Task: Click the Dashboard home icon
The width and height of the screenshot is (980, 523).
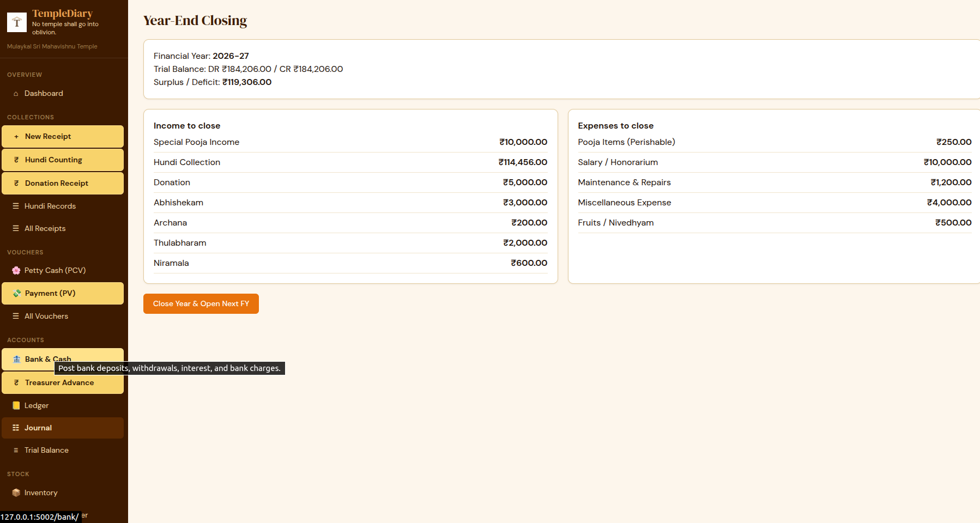Action: [x=16, y=94]
